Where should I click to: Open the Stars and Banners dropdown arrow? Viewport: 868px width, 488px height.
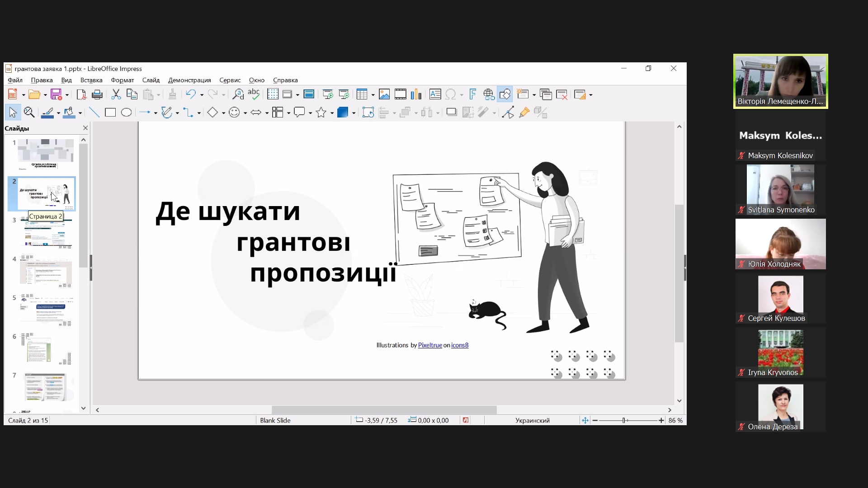332,113
